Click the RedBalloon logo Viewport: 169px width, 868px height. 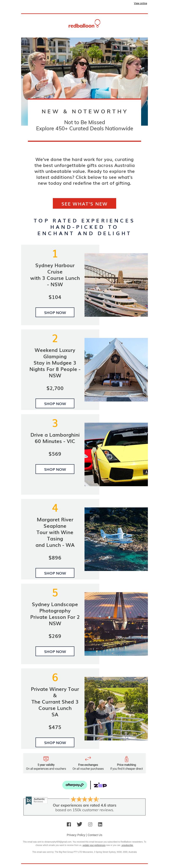tap(84, 24)
